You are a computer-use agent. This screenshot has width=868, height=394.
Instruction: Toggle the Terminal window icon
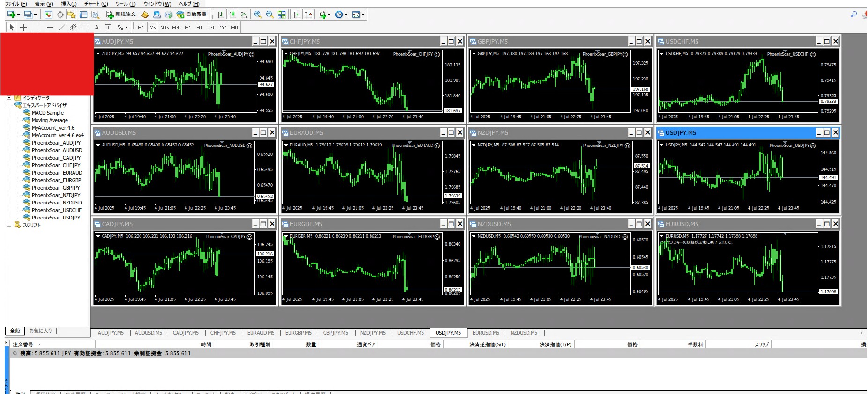pos(83,15)
